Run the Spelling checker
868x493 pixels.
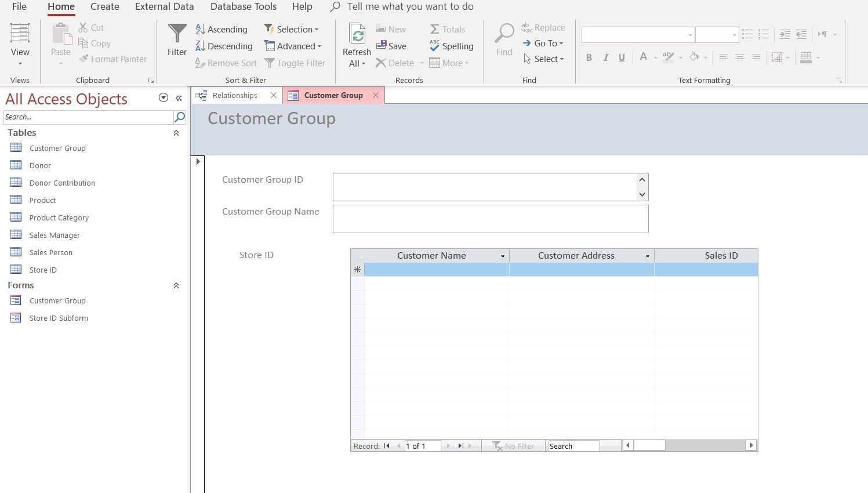point(452,46)
